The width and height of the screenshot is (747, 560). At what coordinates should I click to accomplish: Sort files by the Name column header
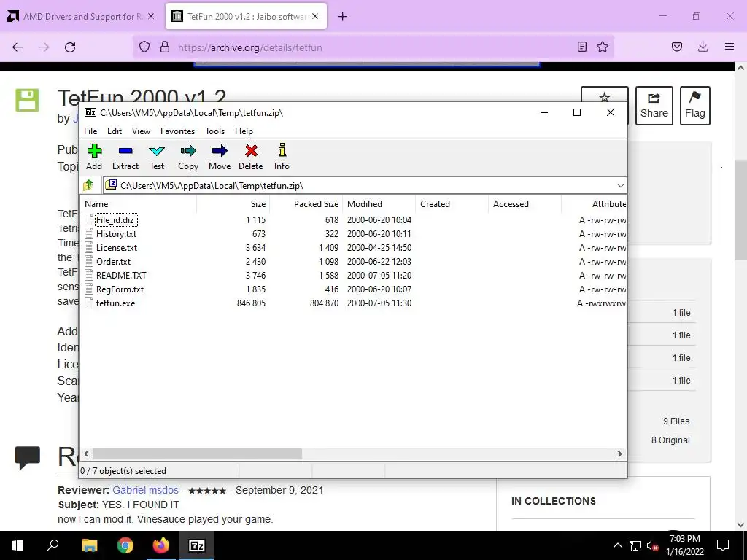tap(138, 204)
